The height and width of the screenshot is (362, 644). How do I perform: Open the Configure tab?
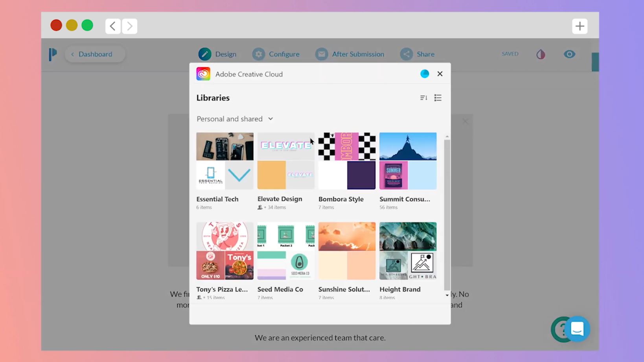(x=276, y=54)
